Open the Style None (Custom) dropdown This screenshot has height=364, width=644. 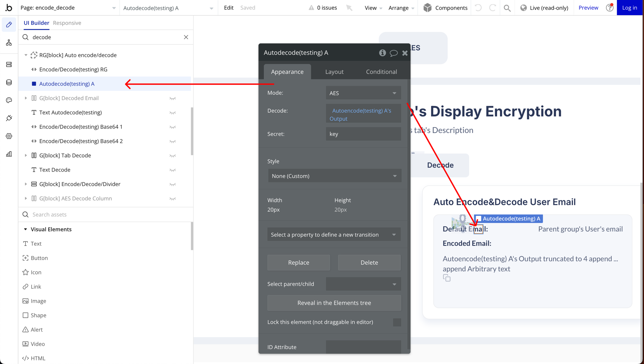pyautogui.click(x=334, y=176)
